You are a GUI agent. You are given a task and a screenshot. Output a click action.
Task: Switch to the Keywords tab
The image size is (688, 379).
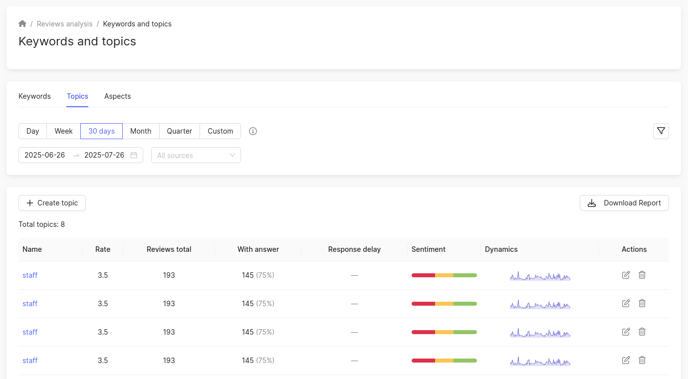pos(35,96)
